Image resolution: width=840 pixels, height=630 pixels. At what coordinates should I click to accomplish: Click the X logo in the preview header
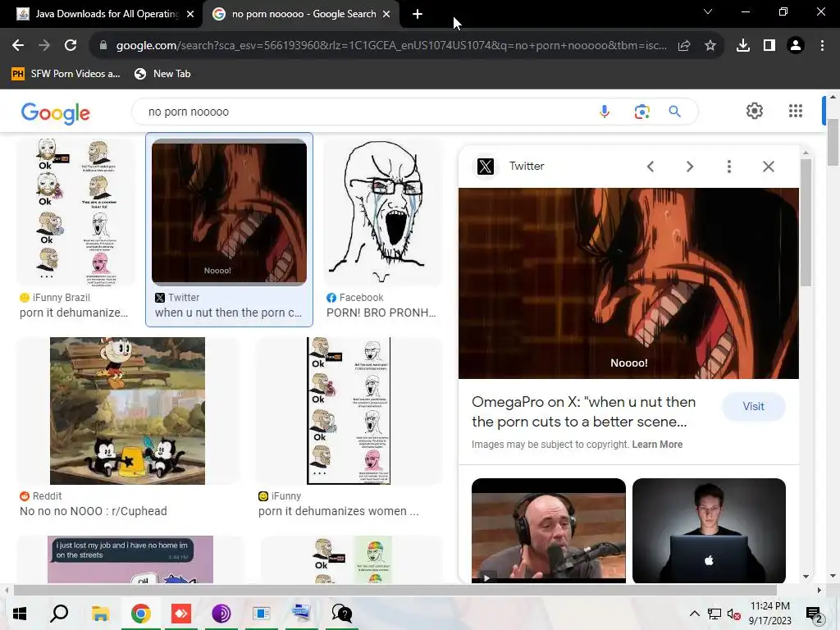pos(486,167)
